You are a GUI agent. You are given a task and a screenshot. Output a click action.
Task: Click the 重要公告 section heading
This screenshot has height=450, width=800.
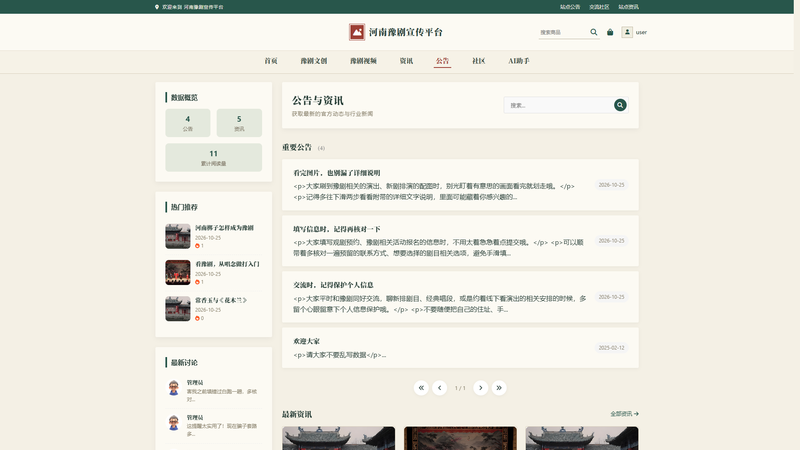[x=297, y=147]
